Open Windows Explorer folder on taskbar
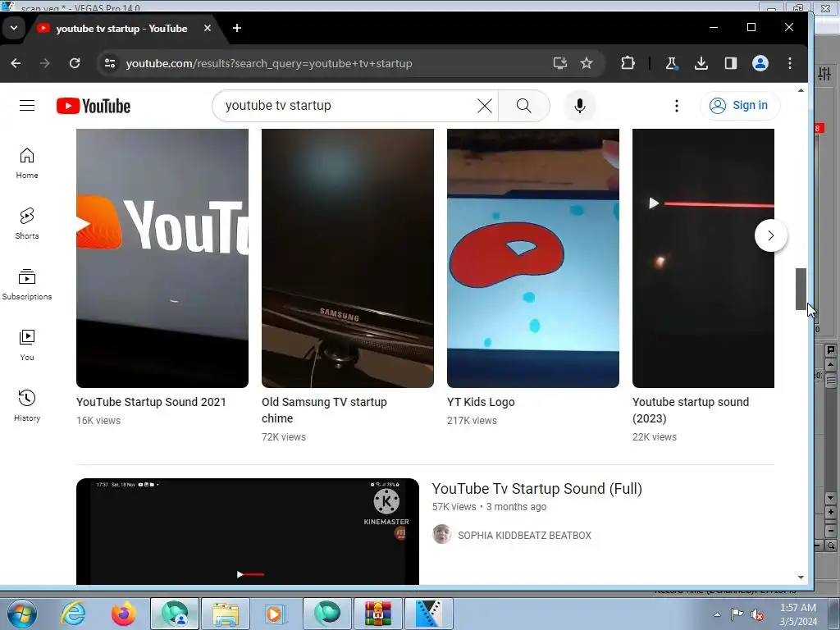840x630 pixels. [x=226, y=614]
